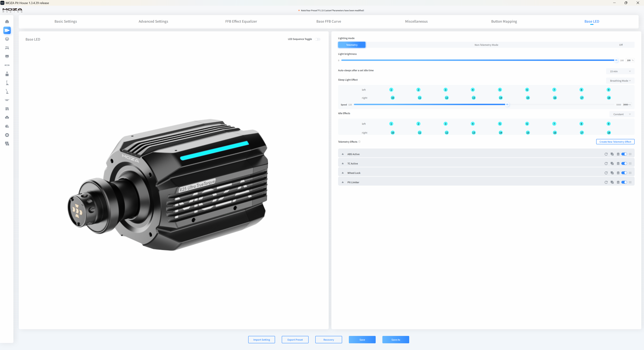
Task: Switch to the FFB Effect Equalizer tab
Action: [241, 21]
